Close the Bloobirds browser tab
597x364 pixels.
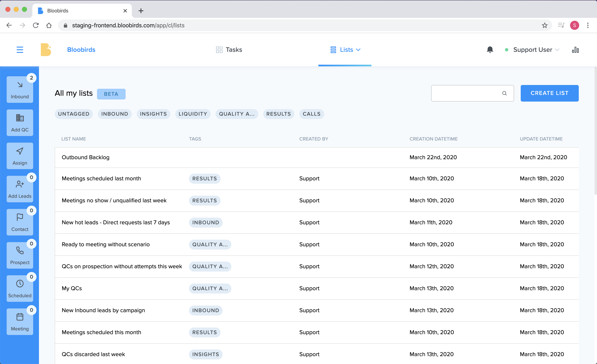pos(125,11)
